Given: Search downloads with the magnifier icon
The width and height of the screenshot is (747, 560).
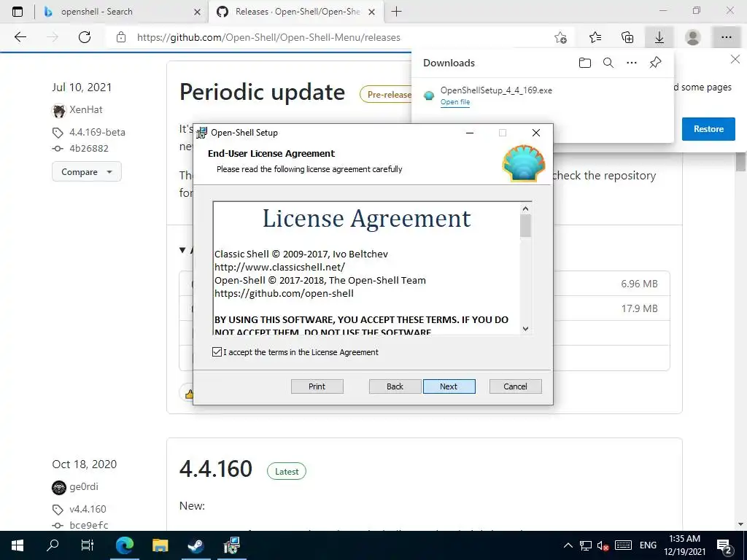Looking at the screenshot, I should pos(608,63).
